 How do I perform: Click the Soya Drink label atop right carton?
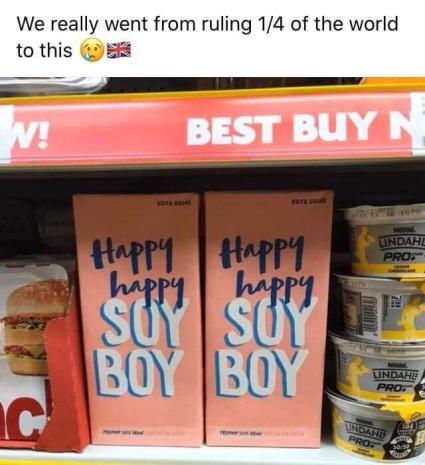coord(309,201)
